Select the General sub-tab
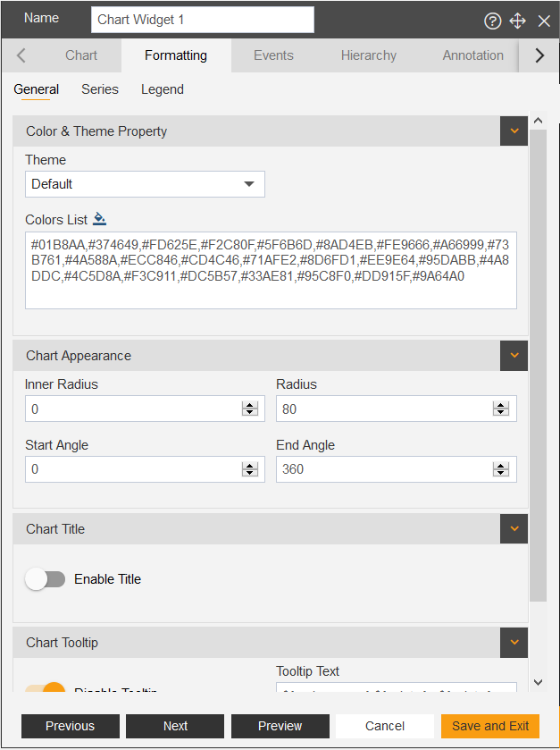 (x=37, y=89)
